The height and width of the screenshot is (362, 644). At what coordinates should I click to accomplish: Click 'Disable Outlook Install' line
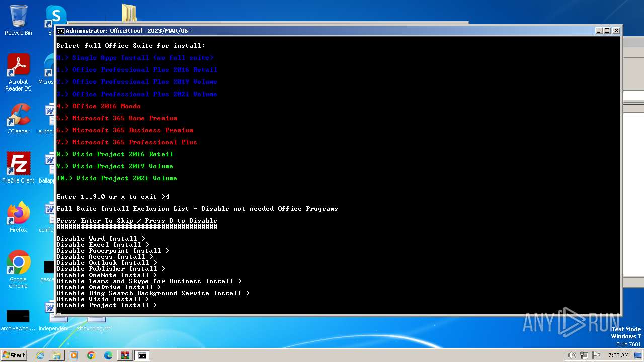(x=107, y=263)
